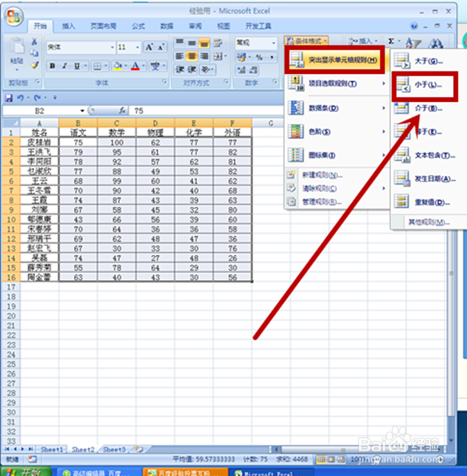Screen dimensions: 467x476
Task: Click the fx Insert Function icon
Action: 122,110
